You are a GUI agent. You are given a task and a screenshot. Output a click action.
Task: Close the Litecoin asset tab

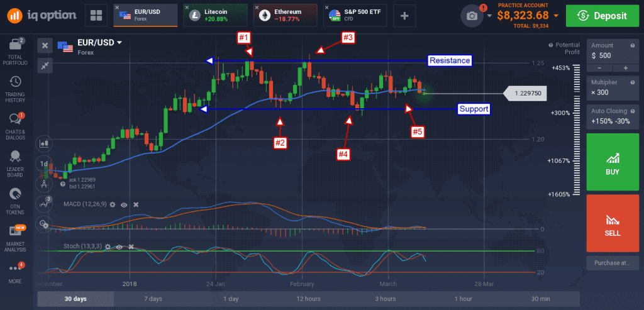187,8
